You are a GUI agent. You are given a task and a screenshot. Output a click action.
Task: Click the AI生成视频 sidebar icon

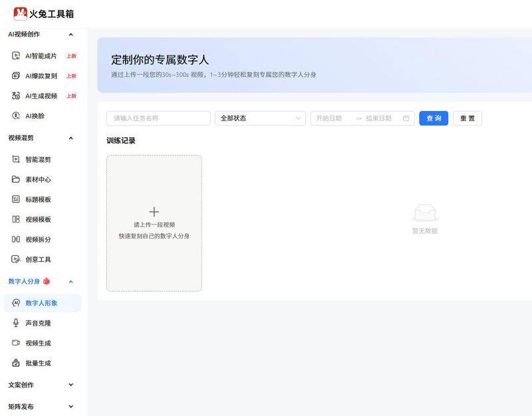(x=16, y=96)
